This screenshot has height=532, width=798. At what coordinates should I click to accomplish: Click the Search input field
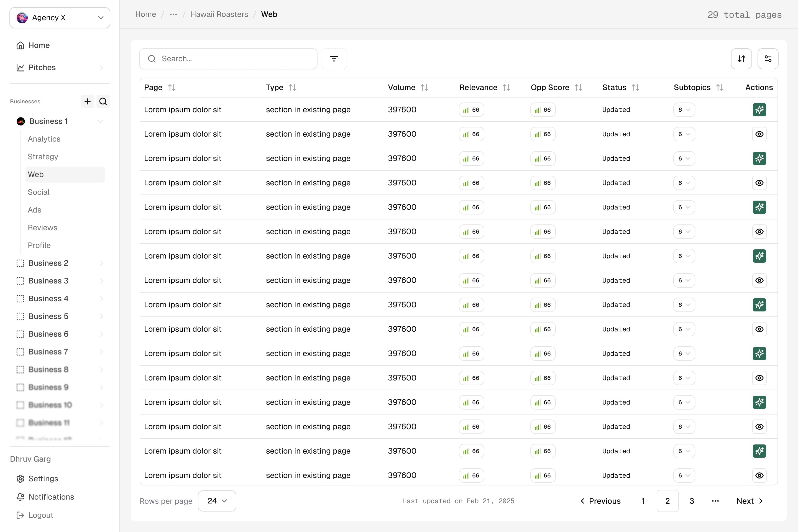234,59
